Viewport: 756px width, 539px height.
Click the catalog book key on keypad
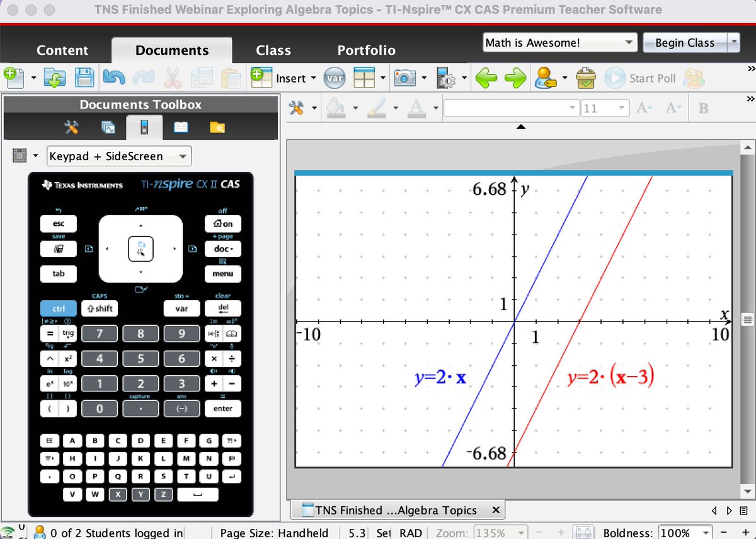point(231,333)
